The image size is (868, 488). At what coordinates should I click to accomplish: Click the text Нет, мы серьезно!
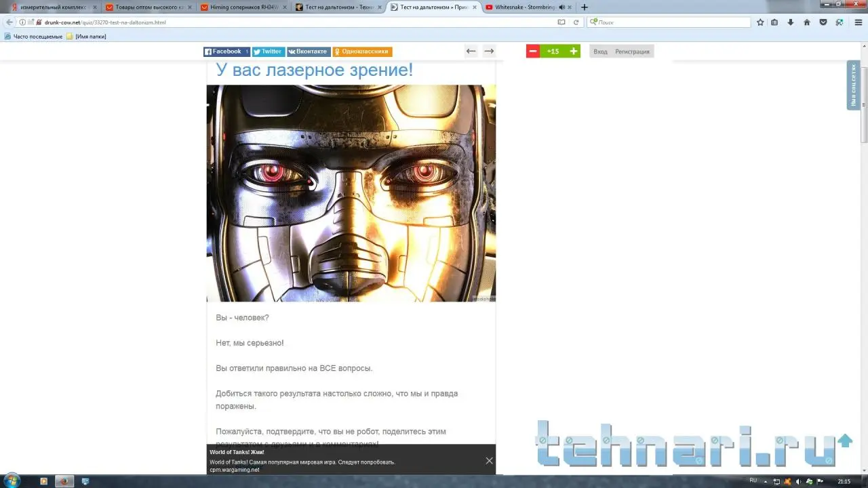[250, 343]
